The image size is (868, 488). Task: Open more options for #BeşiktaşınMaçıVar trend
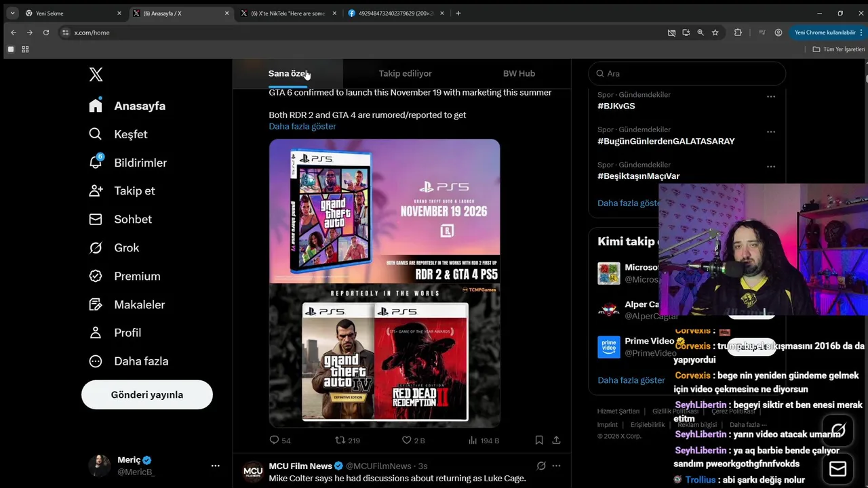771,167
